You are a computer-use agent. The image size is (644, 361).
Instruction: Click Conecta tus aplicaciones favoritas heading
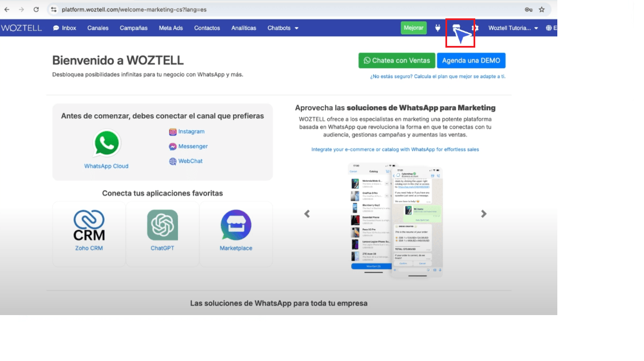[x=162, y=193]
